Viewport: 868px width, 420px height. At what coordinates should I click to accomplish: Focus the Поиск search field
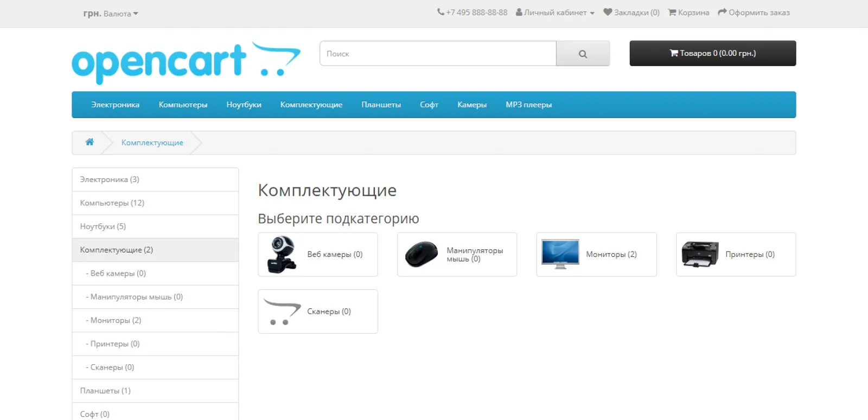[438, 54]
